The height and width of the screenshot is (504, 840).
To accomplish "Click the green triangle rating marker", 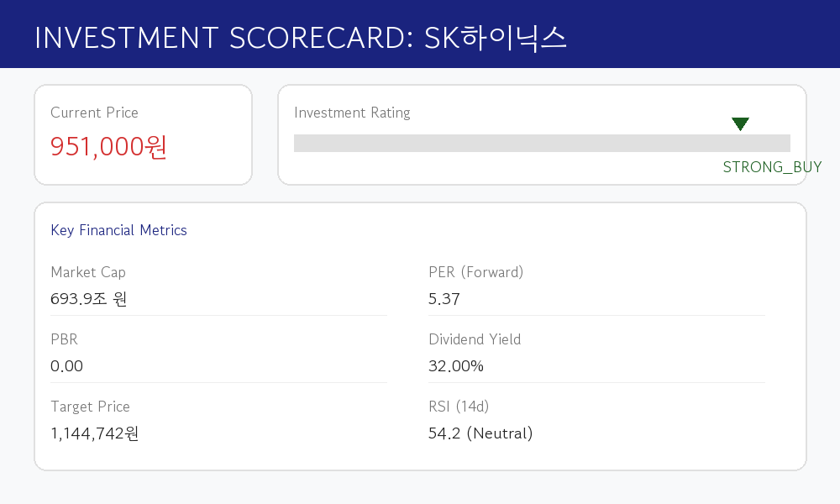I will (x=740, y=123).
